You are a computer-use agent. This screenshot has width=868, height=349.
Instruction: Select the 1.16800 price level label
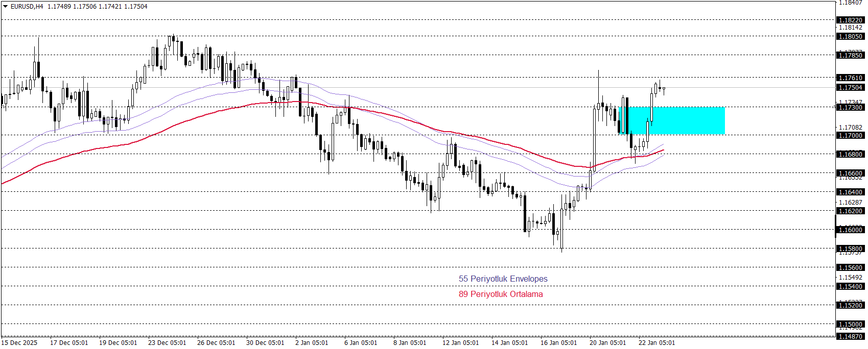(x=850, y=154)
